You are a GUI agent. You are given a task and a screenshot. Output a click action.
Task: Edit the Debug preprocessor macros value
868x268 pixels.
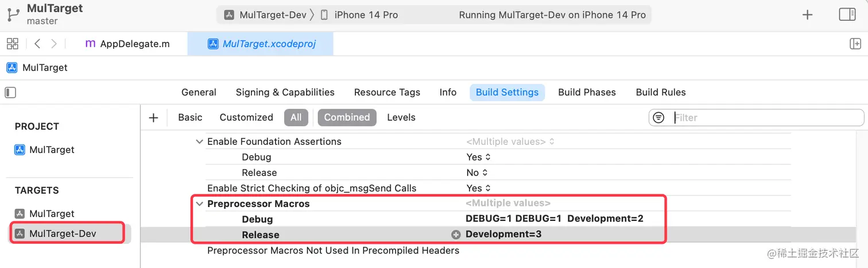[555, 219]
